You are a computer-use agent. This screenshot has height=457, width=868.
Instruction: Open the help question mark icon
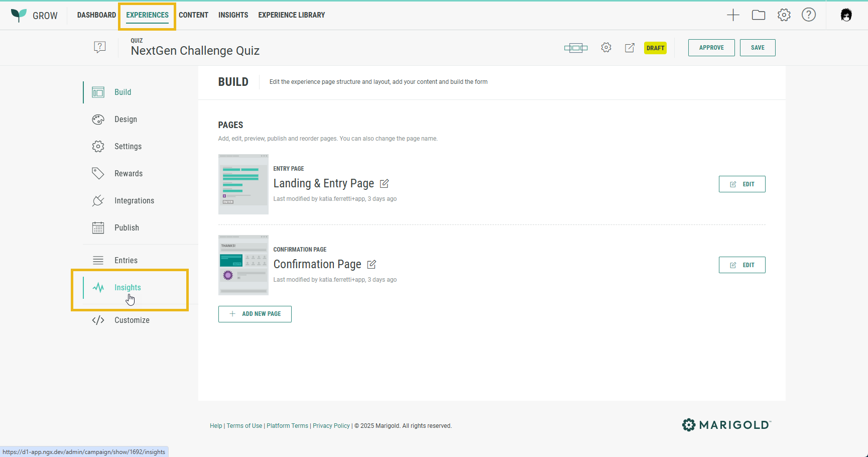pyautogui.click(x=808, y=15)
